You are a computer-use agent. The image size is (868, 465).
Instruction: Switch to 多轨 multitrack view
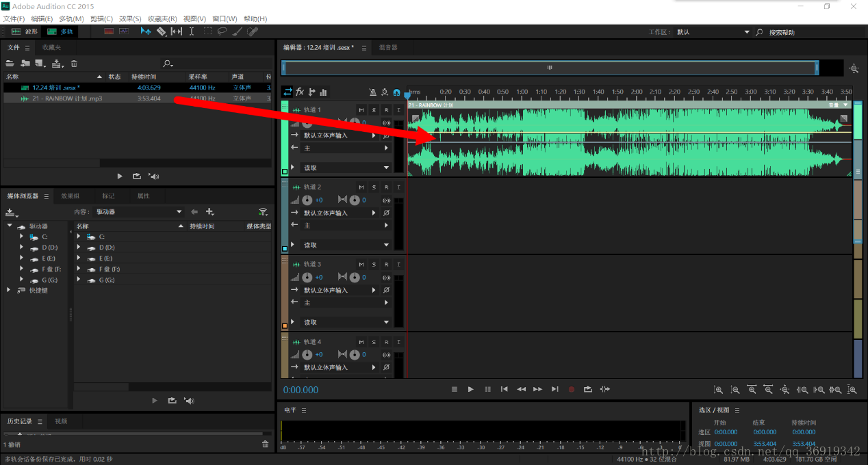coord(60,31)
